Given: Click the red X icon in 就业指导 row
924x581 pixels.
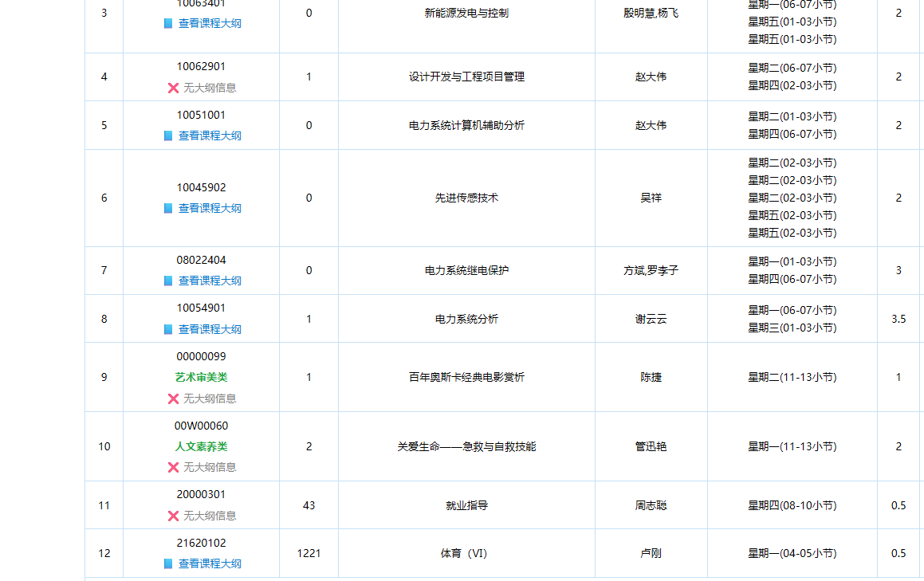Looking at the screenshot, I should pos(172,516).
